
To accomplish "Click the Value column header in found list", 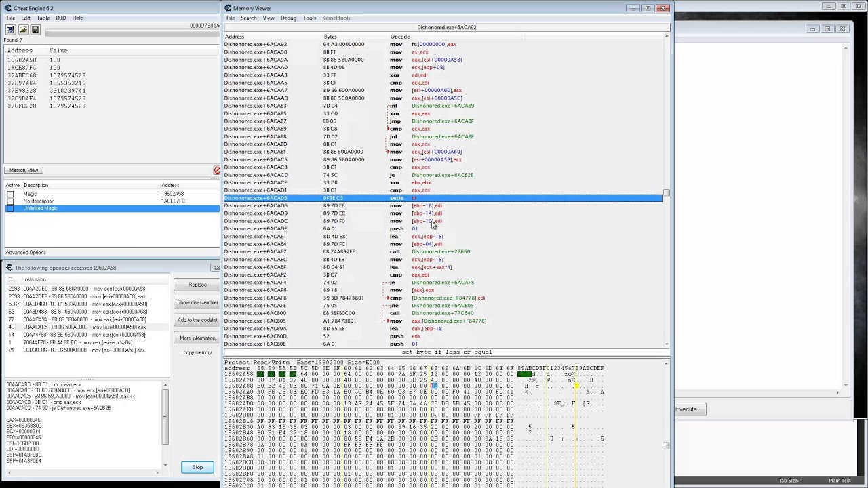I will 58,51.
